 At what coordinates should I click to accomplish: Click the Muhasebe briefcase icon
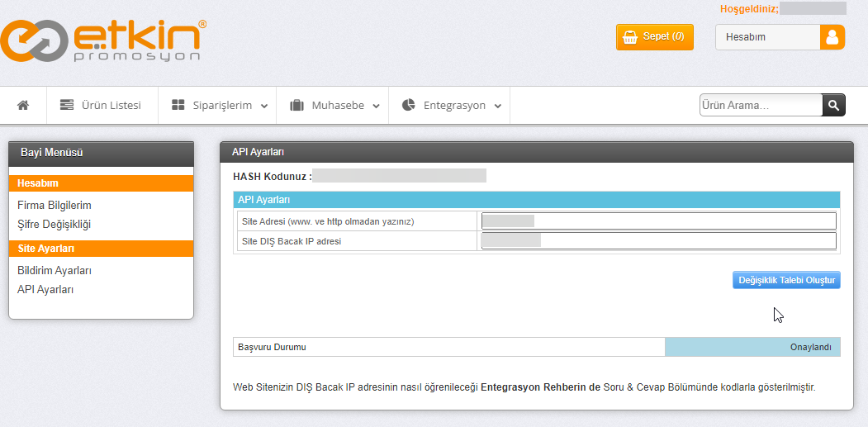click(x=296, y=105)
